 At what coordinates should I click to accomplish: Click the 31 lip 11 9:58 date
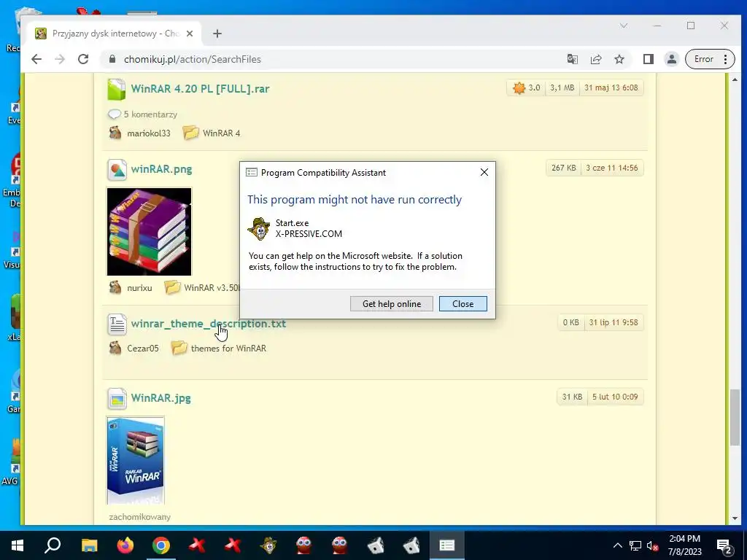tap(613, 322)
